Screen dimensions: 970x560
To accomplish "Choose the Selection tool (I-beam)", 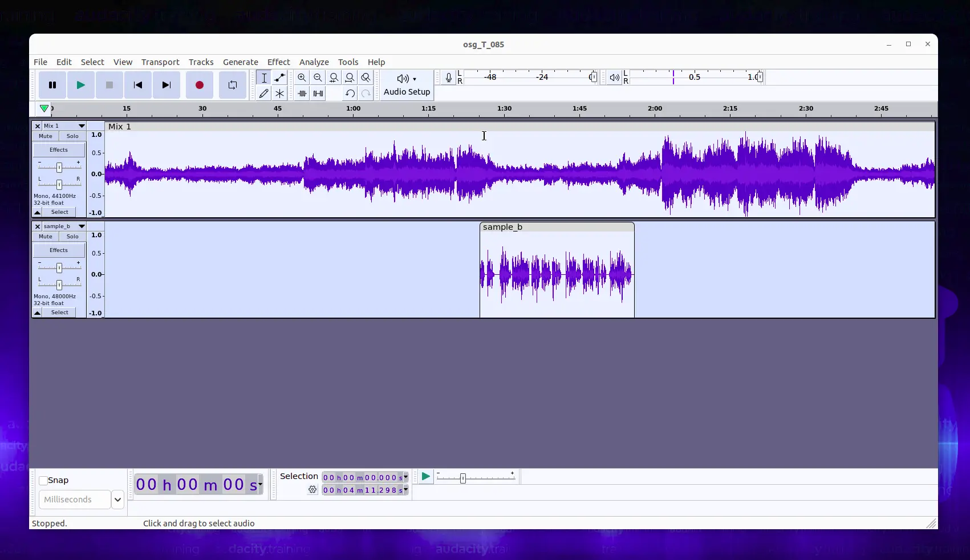I will (264, 78).
